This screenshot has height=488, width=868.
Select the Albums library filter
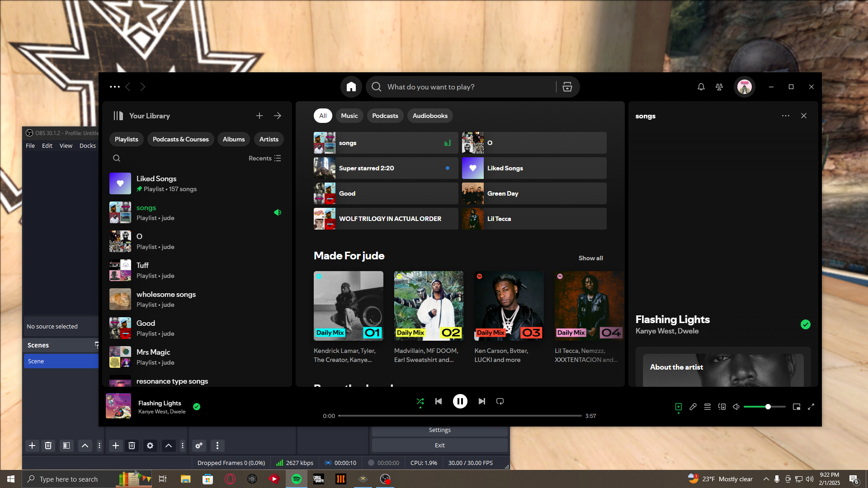(234, 139)
